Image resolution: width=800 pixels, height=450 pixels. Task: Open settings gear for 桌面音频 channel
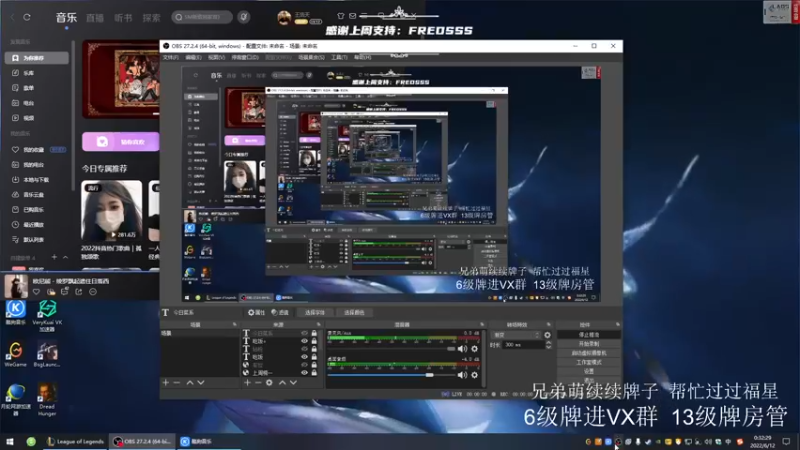click(474, 375)
